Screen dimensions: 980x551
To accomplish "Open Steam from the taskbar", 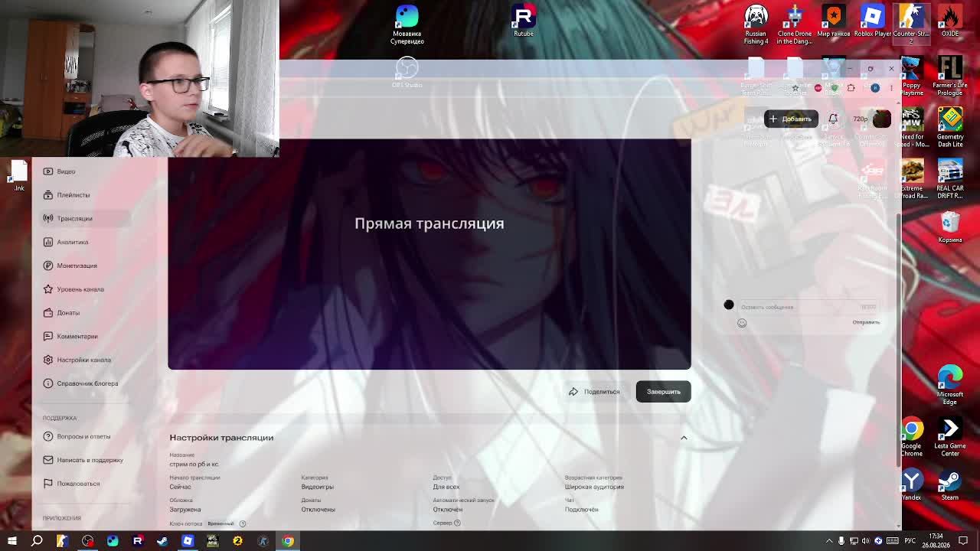I will [x=162, y=541].
